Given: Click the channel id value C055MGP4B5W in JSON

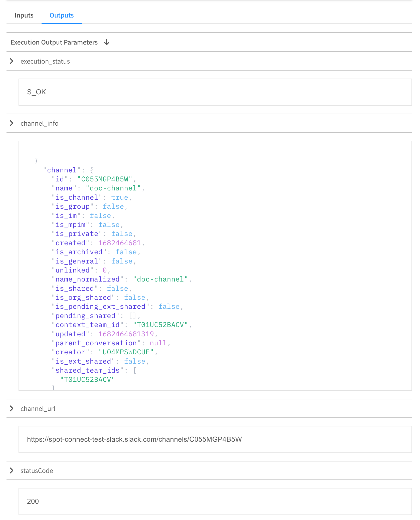Looking at the screenshot, I should [105, 179].
